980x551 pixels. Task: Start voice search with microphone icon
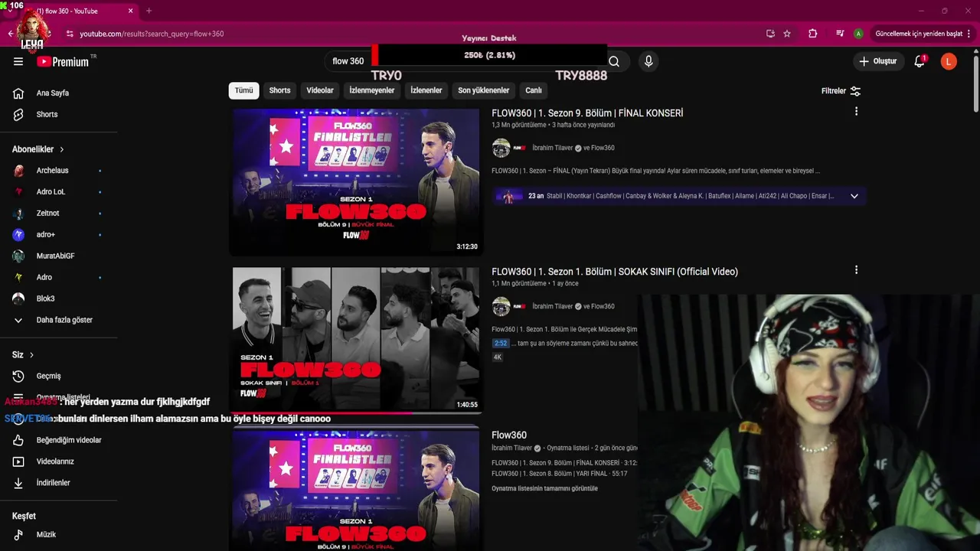[648, 61]
